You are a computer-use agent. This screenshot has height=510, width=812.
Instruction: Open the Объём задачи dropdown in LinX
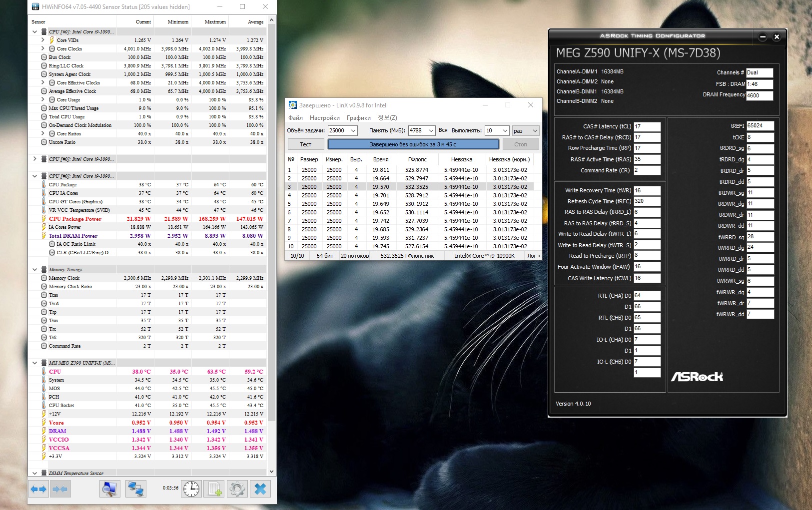(353, 131)
